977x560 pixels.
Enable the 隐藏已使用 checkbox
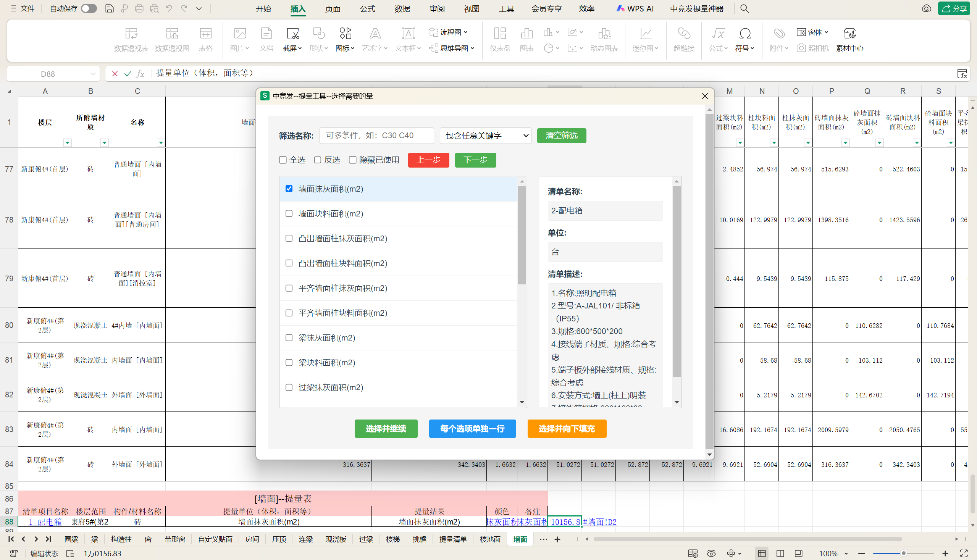352,160
